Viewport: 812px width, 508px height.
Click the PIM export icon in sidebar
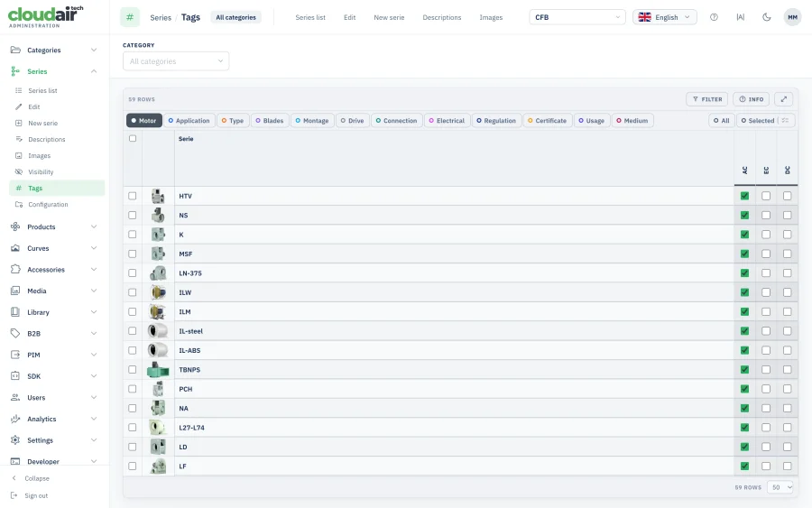(15, 355)
